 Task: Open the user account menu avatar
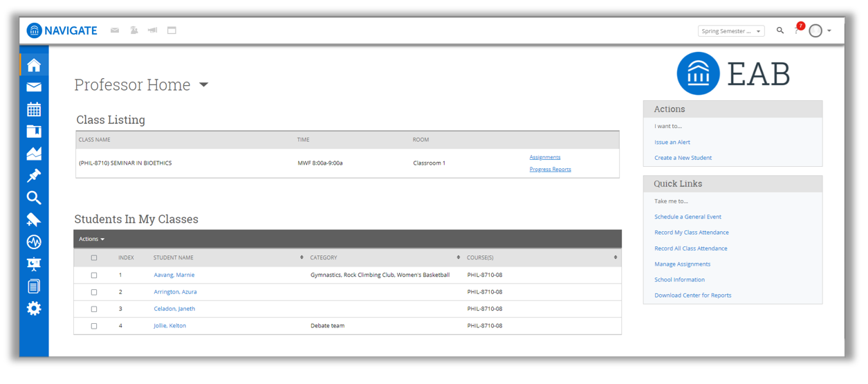pyautogui.click(x=816, y=30)
